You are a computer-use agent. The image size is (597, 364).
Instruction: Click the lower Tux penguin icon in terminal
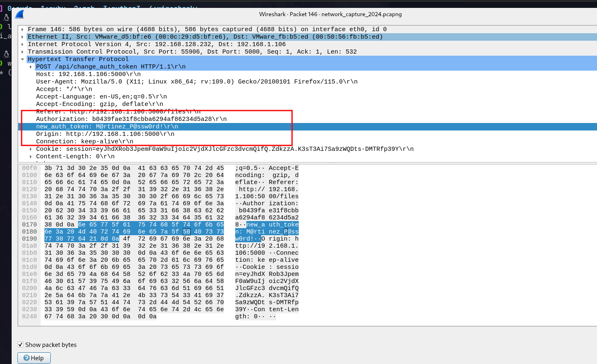pos(6,54)
